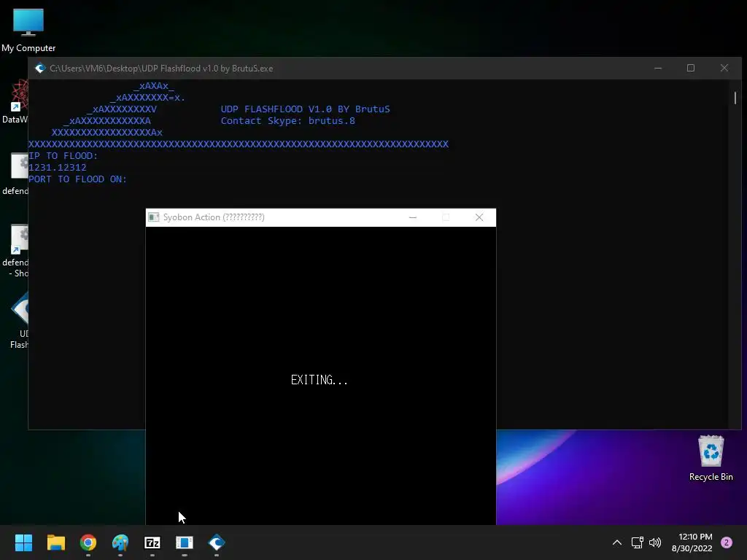
Task: Close the UDP Flashflood console window
Action: (724, 68)
